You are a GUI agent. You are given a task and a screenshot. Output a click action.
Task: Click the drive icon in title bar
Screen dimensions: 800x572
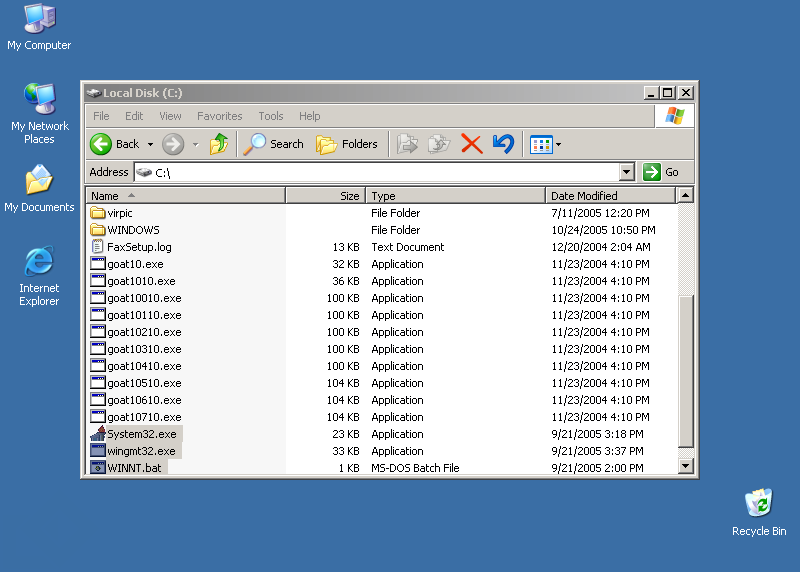coord(94,93)
